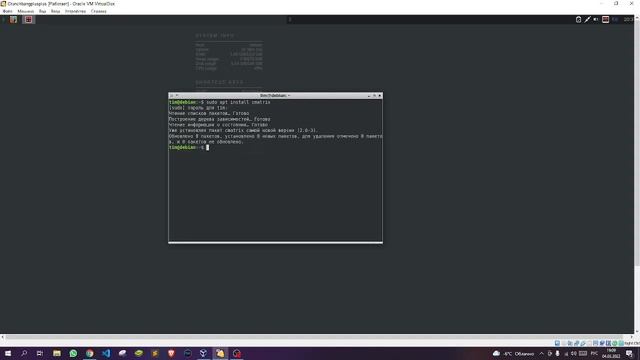Open Sublime Text from taskbar
The width and height of the screenshot is (640, 360).
tap(155, 353)
